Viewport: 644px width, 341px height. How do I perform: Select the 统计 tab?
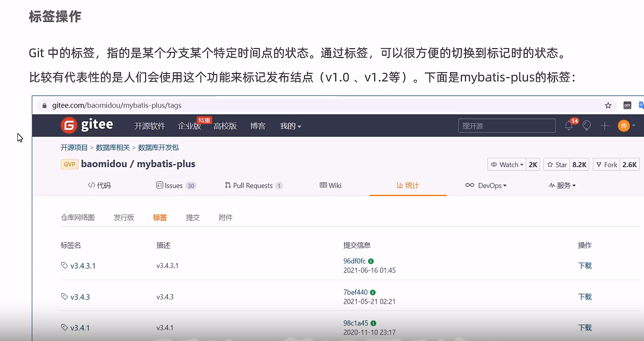click(408, 185)
